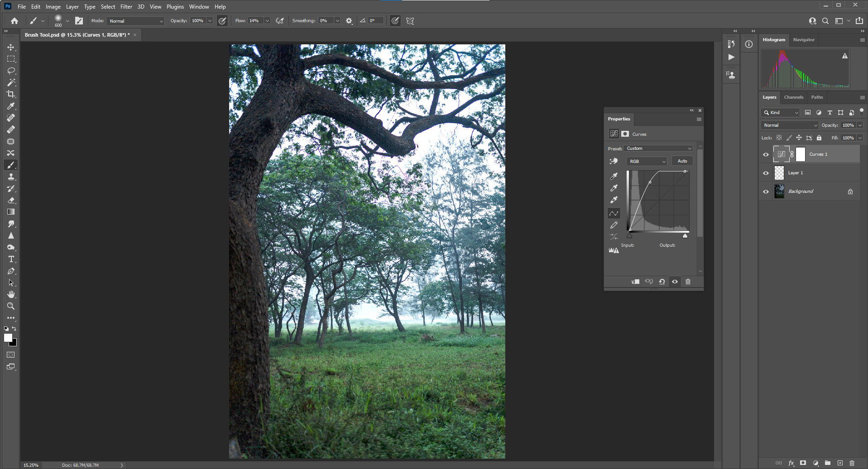
Task: Activate the Zoom tool
Action: (11, 306)
